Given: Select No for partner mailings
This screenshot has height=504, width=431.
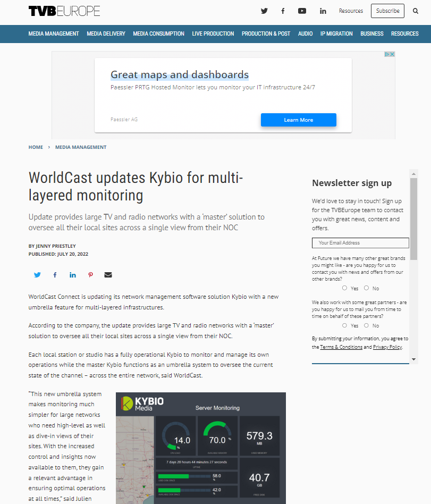Looking at the screenshot, I should coord(366,325).
